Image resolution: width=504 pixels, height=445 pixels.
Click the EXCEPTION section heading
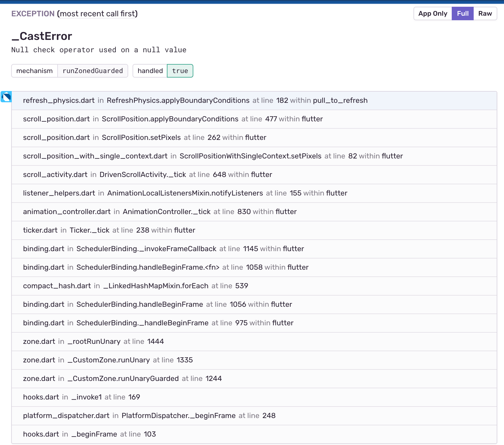[33, 14]
